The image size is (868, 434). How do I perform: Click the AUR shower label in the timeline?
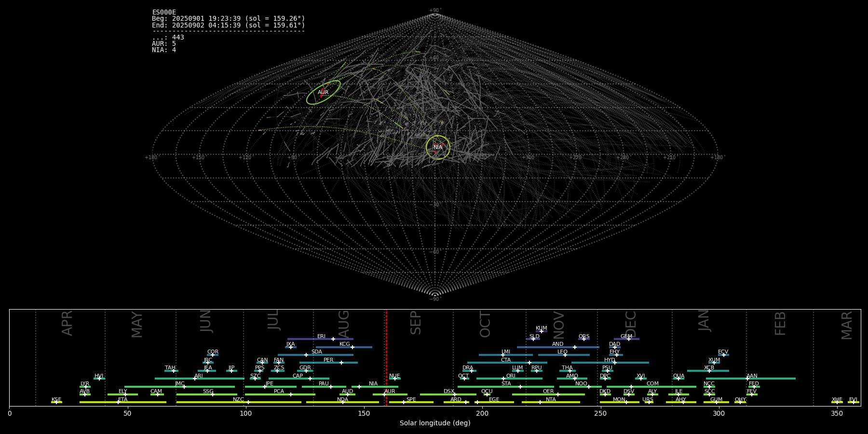tap(390, 392)
